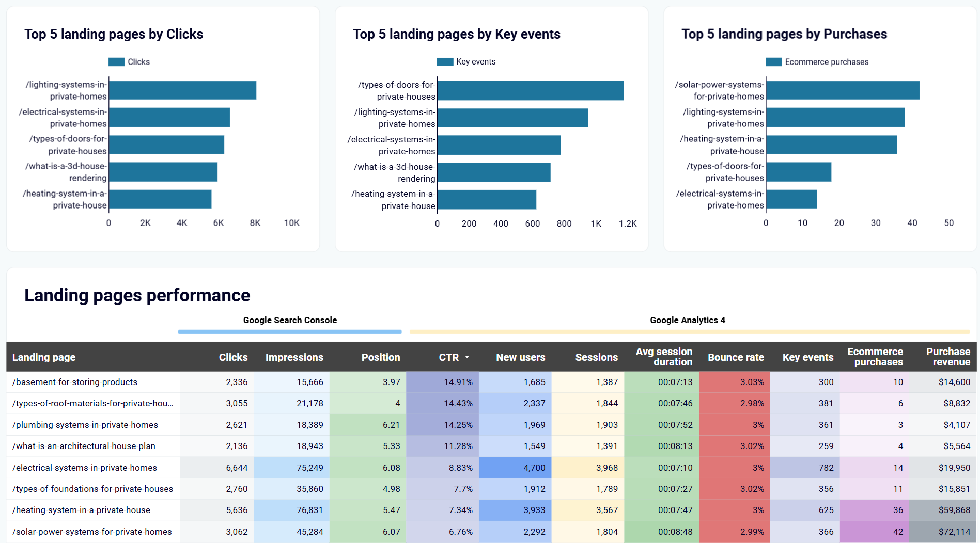Click the Google Analytics 4 section label
This screenshot has height=543, width=980.
[x=688, y=320]
